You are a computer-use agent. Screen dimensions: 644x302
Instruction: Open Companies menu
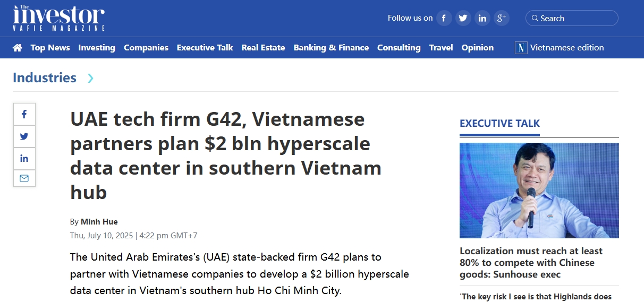(x=146, y=48)
